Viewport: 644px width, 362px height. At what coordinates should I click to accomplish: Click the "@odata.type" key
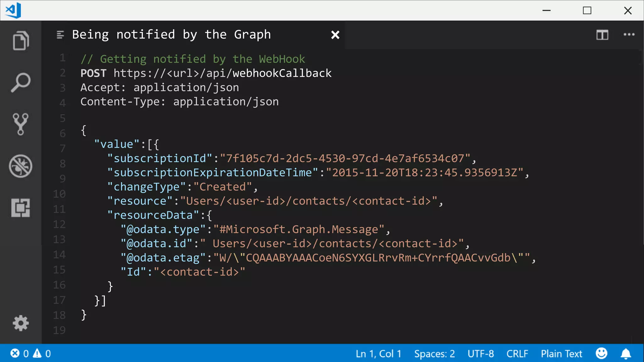[163, 229]
